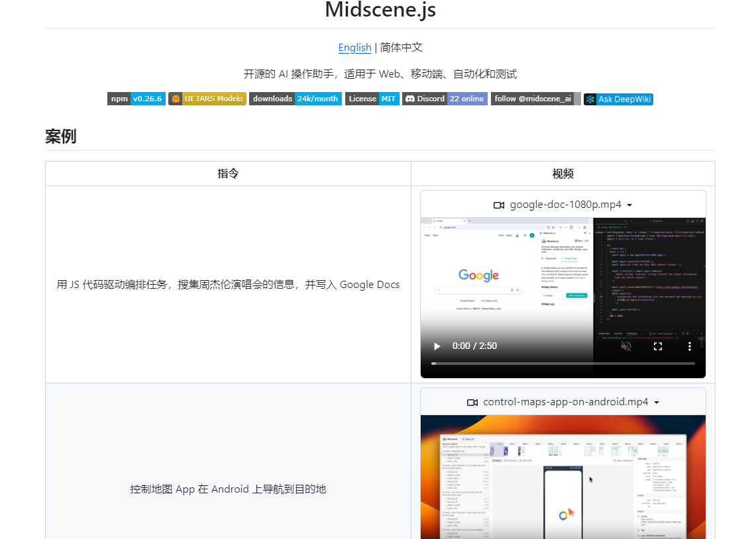Mute the google-doc-1080p video

pos(625,346)
